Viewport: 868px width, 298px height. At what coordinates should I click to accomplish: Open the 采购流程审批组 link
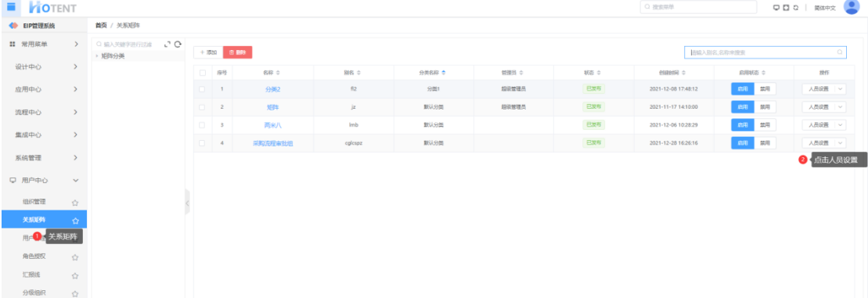coord(273,143)
